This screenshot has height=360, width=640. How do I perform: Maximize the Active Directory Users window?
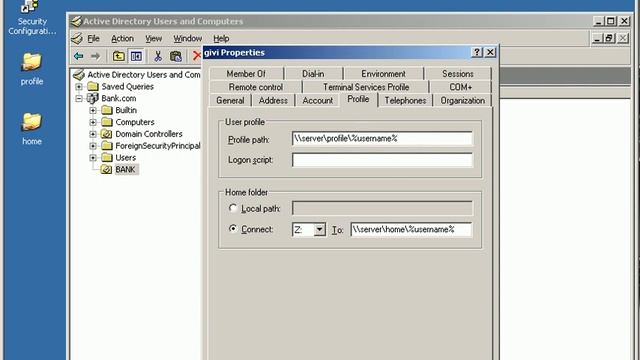click(611, 21)
